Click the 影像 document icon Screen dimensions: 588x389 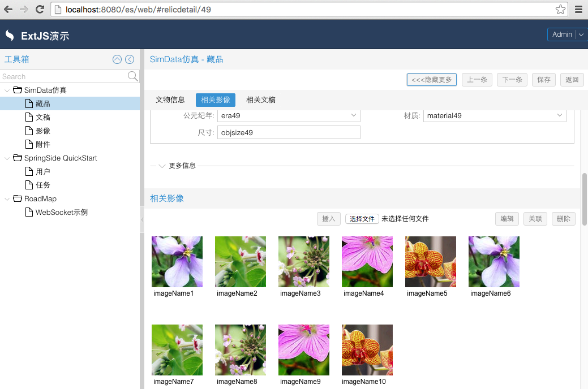point(29,131)
